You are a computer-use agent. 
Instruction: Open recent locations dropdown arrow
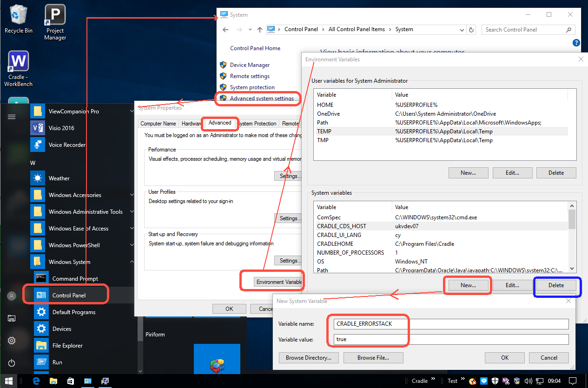[250, 29]
